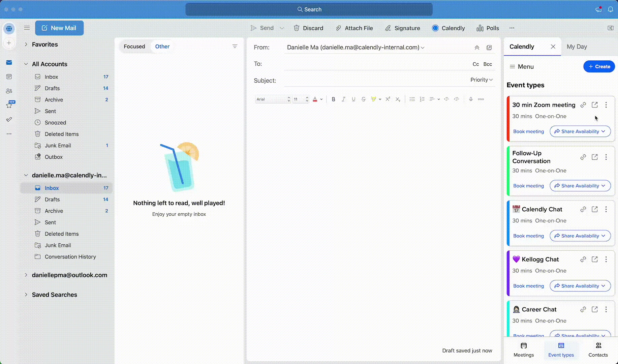The image size is (618, 364).
Task: Open the highlight color dropdown
Action: 380,99
